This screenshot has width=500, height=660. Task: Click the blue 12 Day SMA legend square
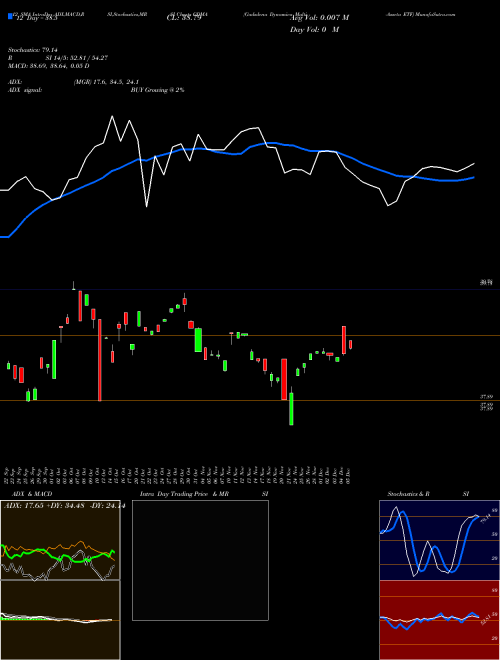(x=10, y=16)
